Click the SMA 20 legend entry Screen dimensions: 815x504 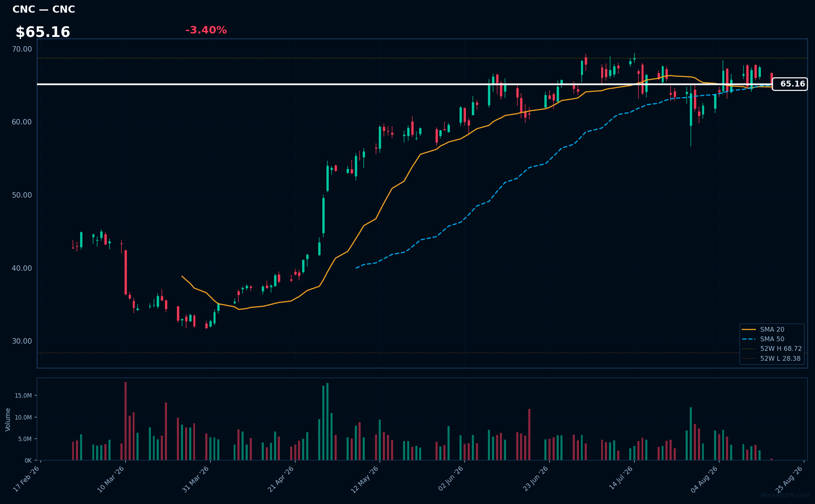772,330
